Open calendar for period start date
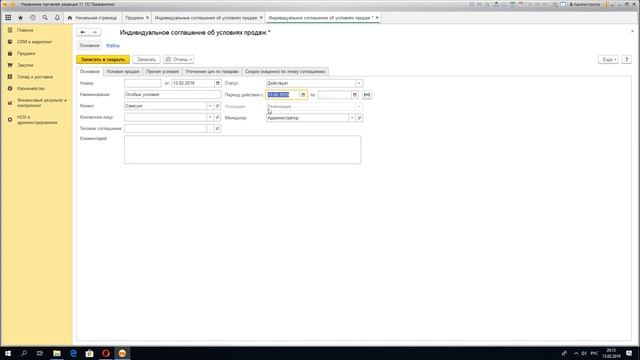The height and width of the screenshot is (360, 640). coord(303,95)
